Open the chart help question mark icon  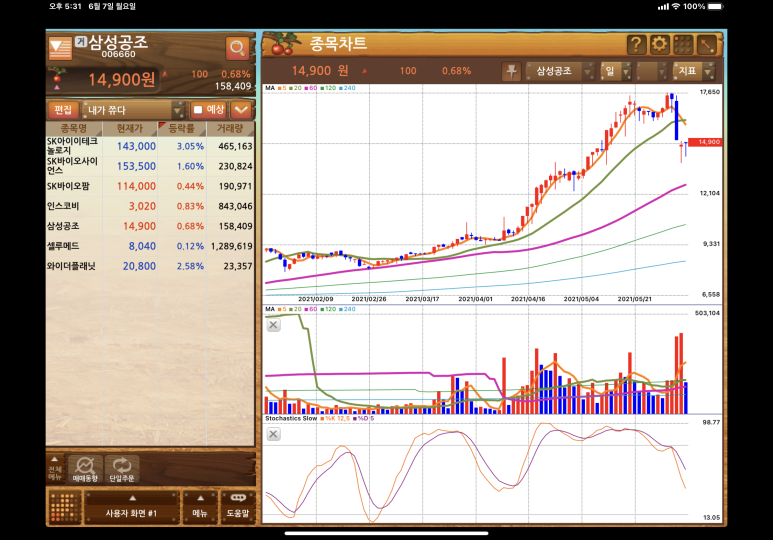pyautogui.click(x=636, y=45)
